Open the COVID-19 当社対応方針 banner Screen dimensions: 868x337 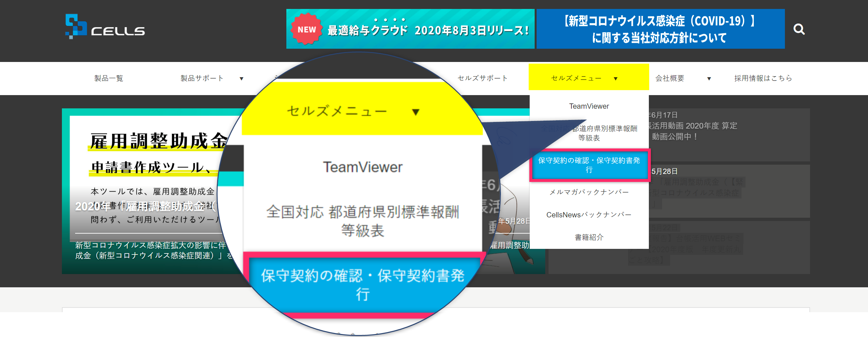coord(660,29)
